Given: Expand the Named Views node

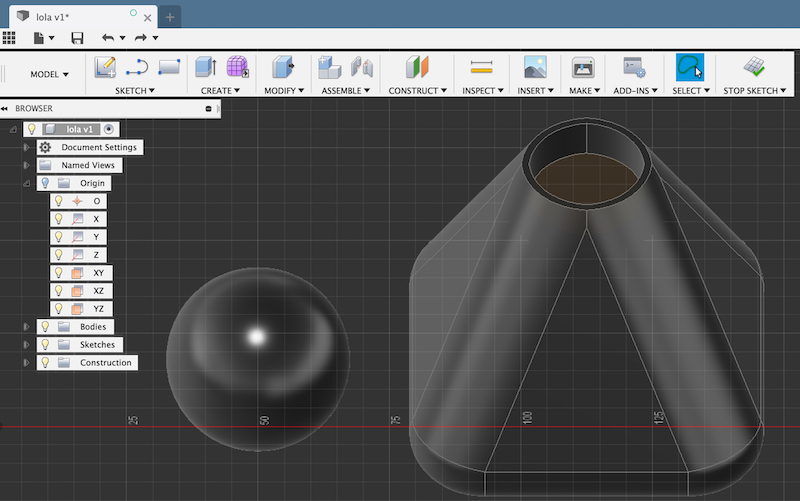Looking at the screenshot, I should coord(26,165).
